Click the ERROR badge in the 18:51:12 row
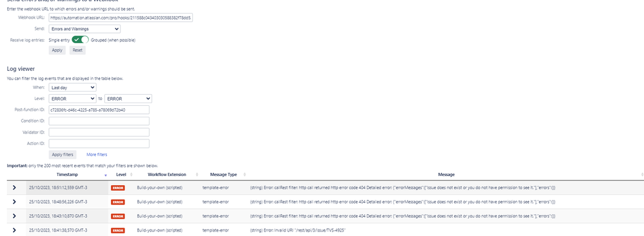Screen dimensions: 644x236 (x=118, y=188)
